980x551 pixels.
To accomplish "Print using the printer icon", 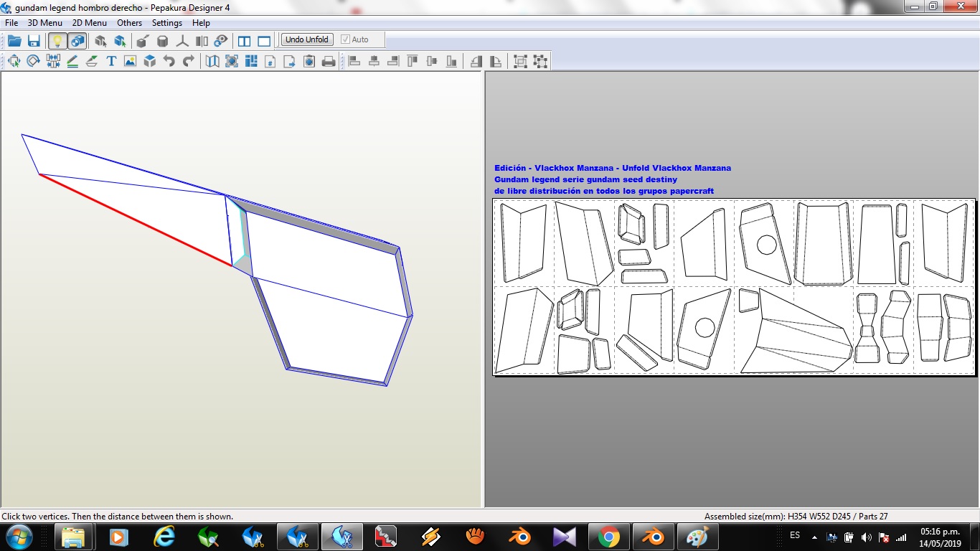I will (329, 62).
